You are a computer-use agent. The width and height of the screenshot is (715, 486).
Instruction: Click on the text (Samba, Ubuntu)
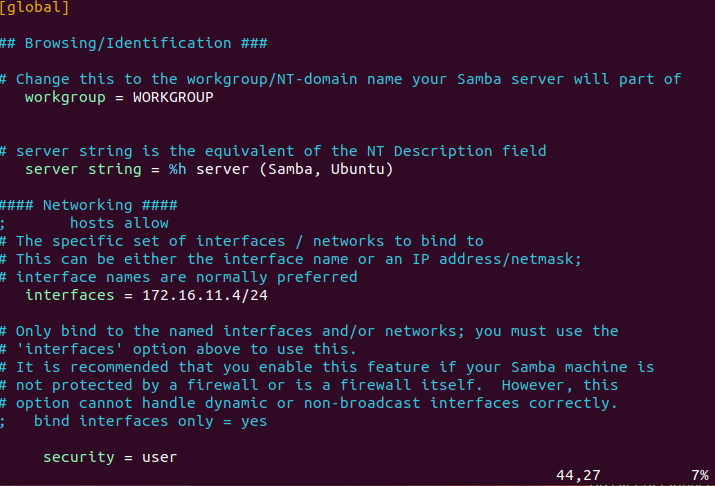(326, 170)
